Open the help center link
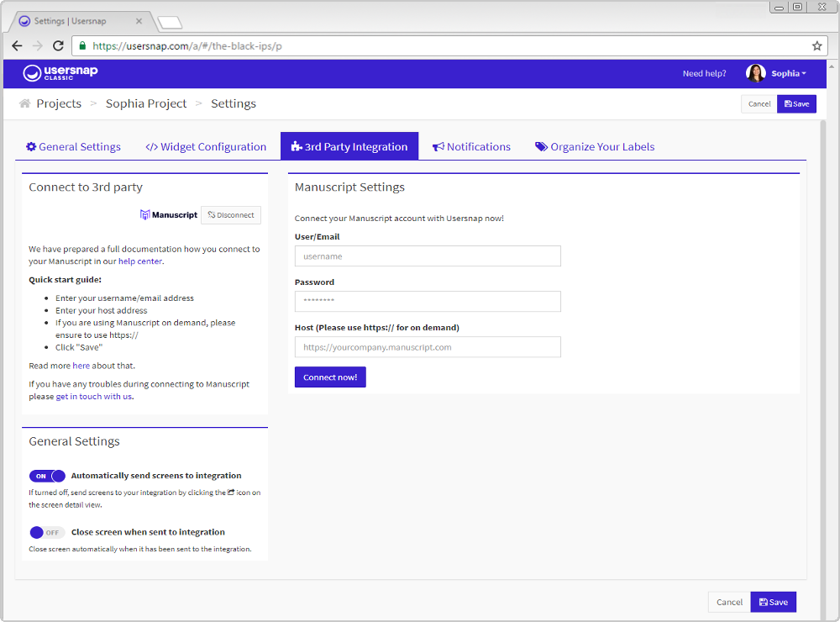The image size is (840, 622). click(x=139, y=261)
